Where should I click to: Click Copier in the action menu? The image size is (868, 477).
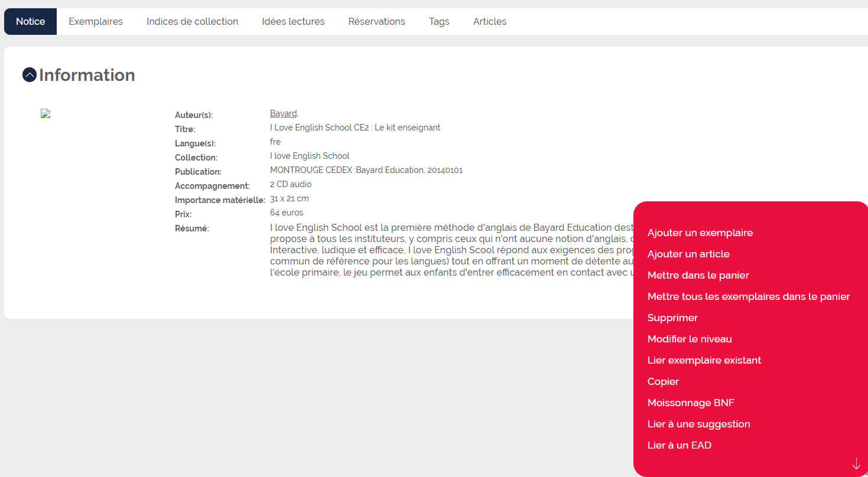point(663,381)
